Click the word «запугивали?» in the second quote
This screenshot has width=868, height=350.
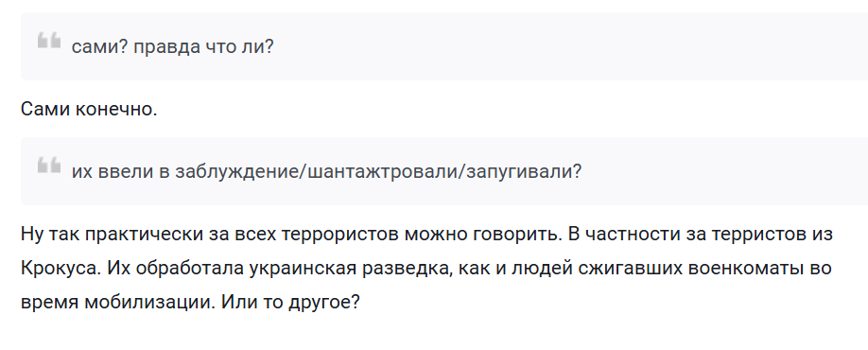click(x=524, y=171)
